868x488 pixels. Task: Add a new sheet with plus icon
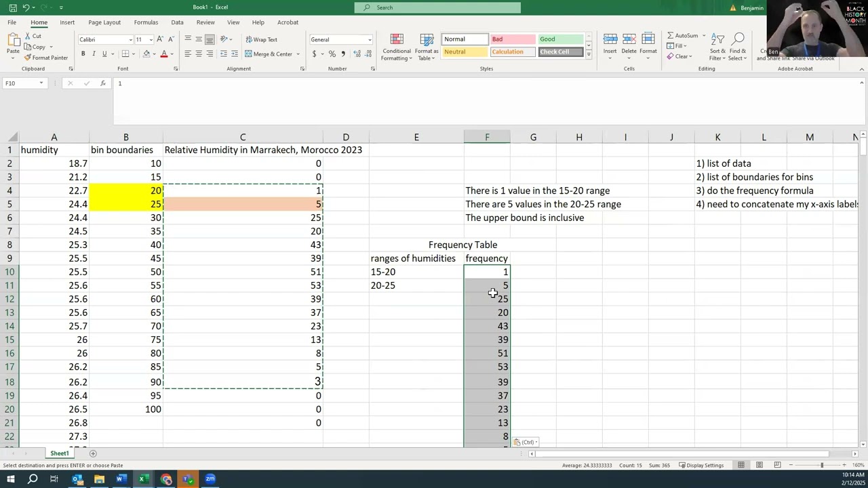point(93,453)
